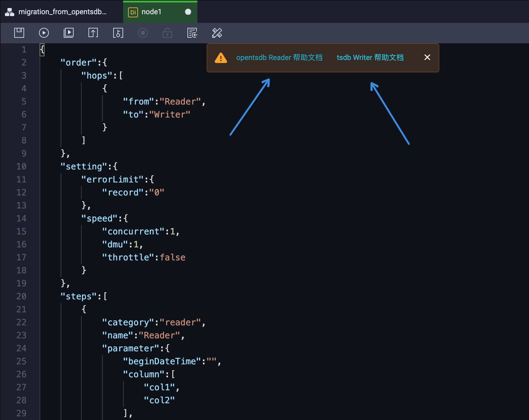The image size is (529, 420).
Task: Click the "order" key on line 2
Action: [x=79, y=62]
